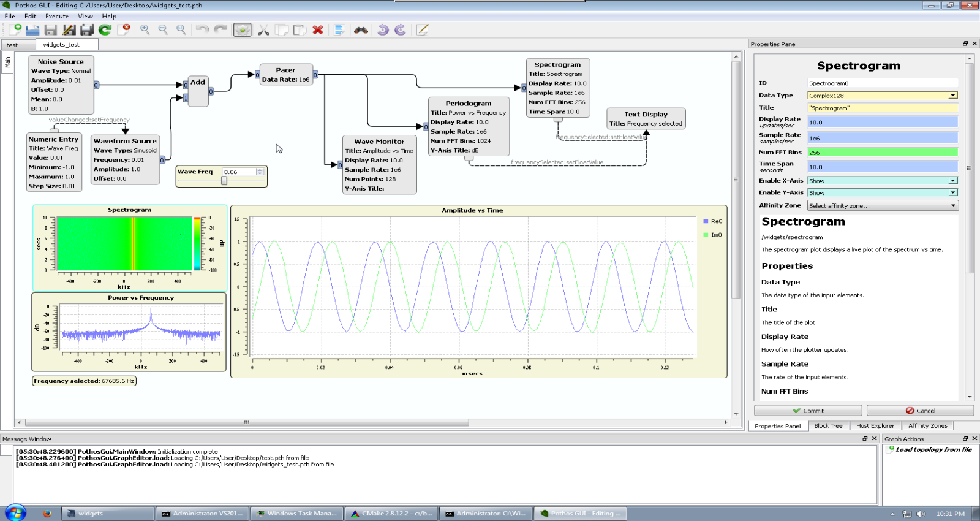980x521 pixels.
Task: Open the Execute menu
Action: (x=57, y=17)
